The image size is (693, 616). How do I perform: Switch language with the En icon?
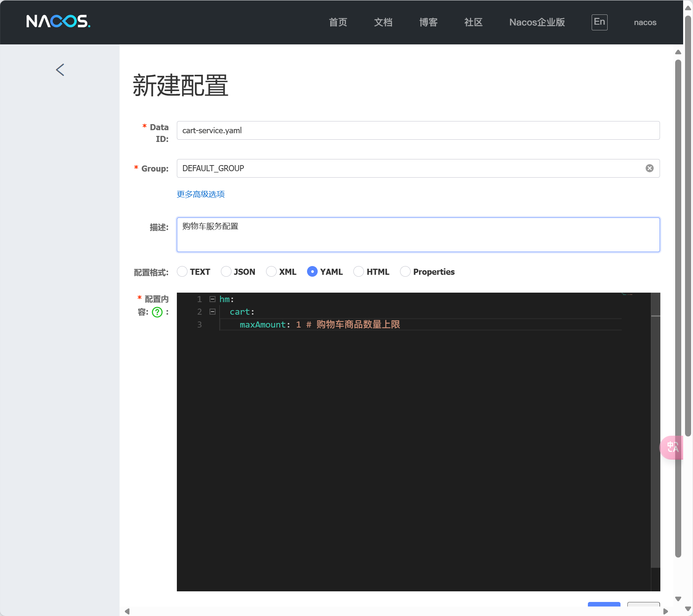(x=599, y=22)
